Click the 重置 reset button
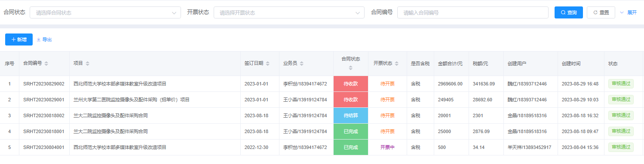The image size is (644, 164). 601,12
